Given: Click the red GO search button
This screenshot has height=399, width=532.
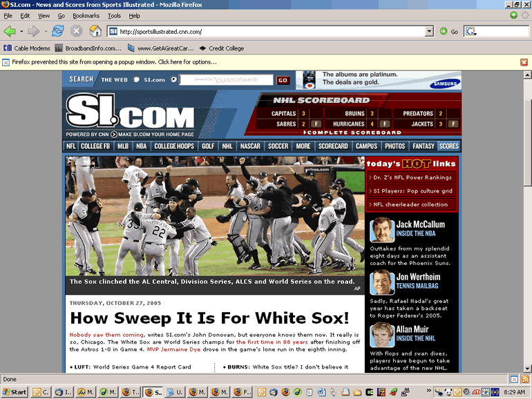Looking at the screenshot, I should [283, 80].
